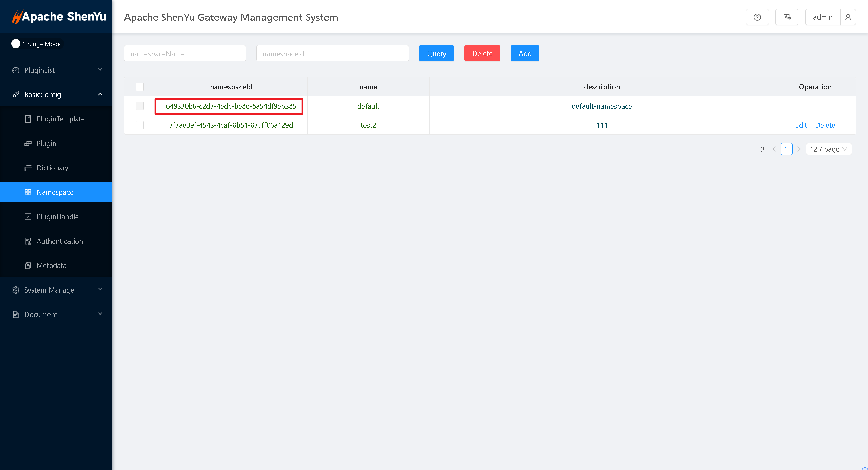
Task: Click the language translate icon in header
Action: coord(787,17)
